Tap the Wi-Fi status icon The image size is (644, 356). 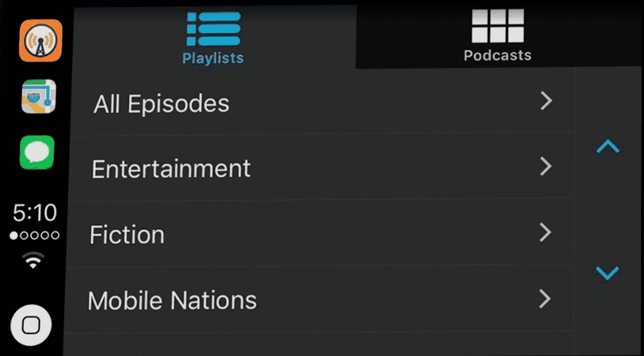(33, 260)
